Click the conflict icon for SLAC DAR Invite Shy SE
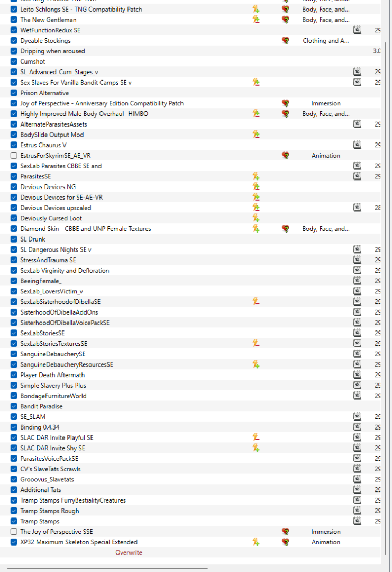The height and width of the screenshot is (572, 392). tap(256, 448)
